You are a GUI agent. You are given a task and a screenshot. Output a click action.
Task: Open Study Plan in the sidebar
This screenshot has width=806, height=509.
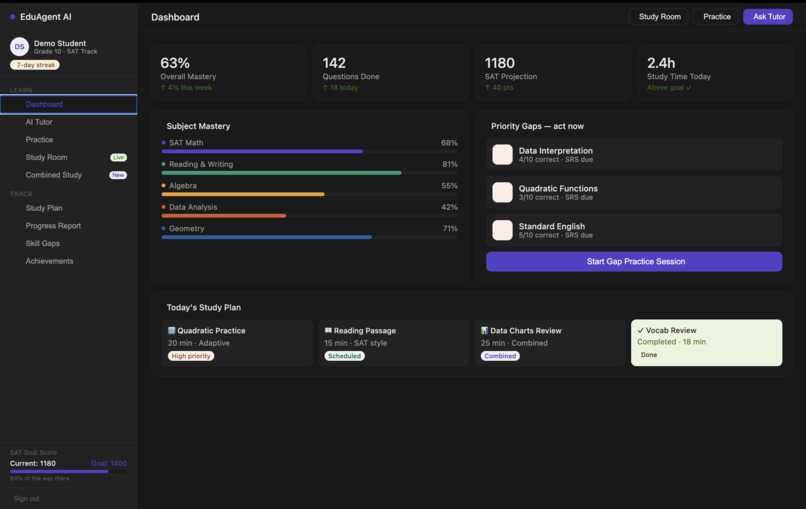[x=69, y=208]
